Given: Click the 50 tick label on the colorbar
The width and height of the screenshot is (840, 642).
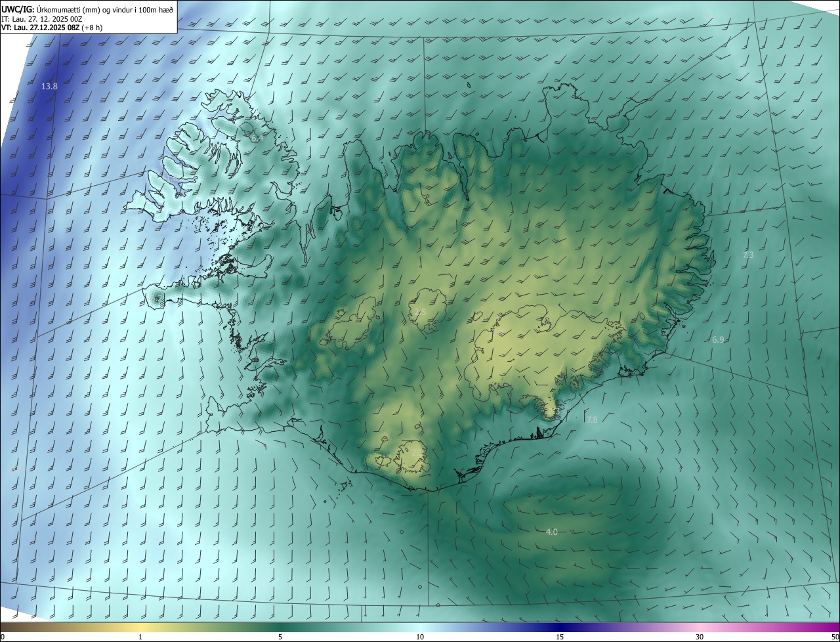Looking at the screenshot, I should 835,637.
